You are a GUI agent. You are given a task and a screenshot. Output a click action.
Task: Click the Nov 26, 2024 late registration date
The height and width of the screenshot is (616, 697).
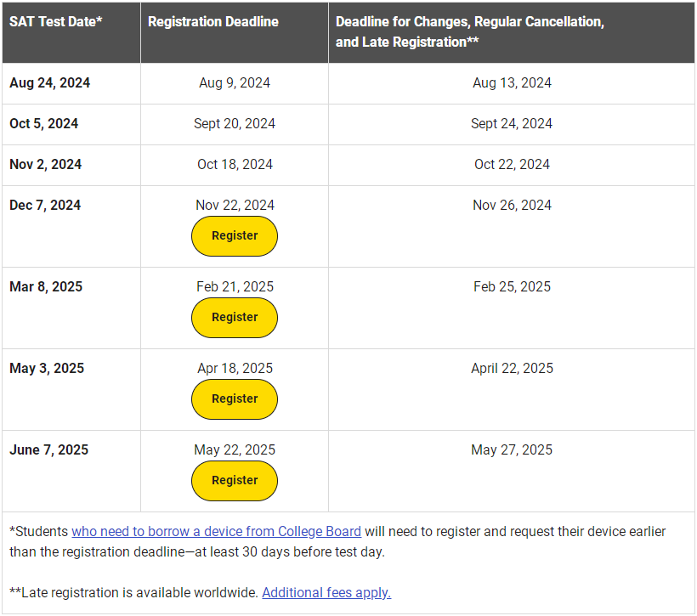click(x=512, y=206)
